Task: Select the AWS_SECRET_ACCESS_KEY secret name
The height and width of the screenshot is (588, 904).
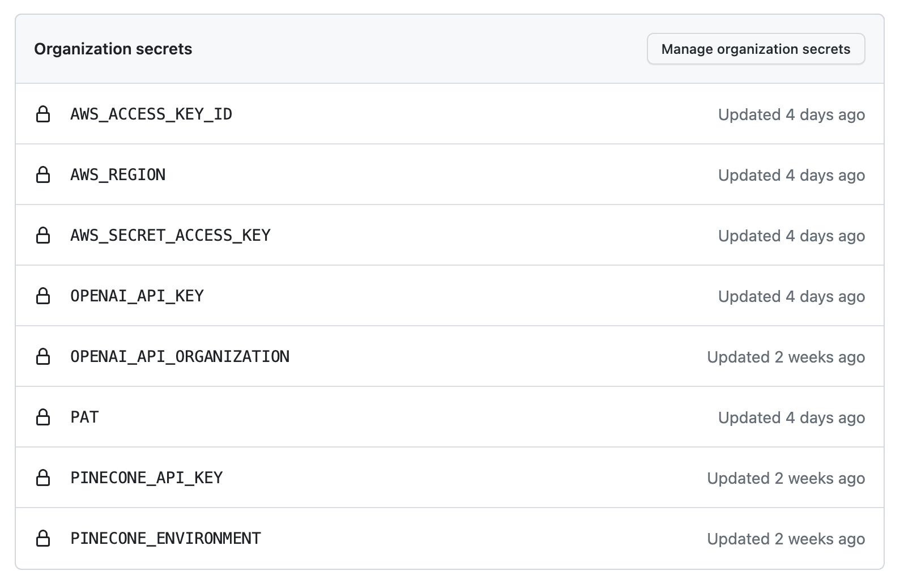Action: (x=170, y=236)
